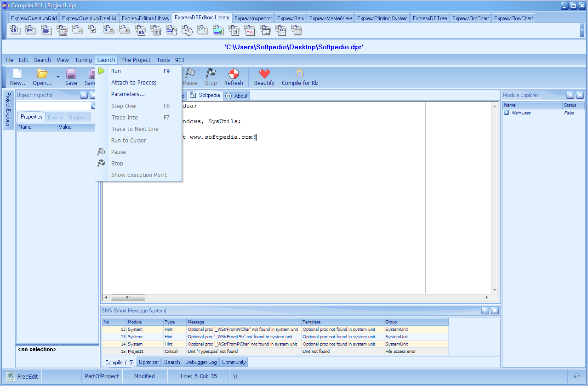This screenshot has height=386, width=588.
Task: Switch to the Debugger Log tab
Action: (201, 362)
